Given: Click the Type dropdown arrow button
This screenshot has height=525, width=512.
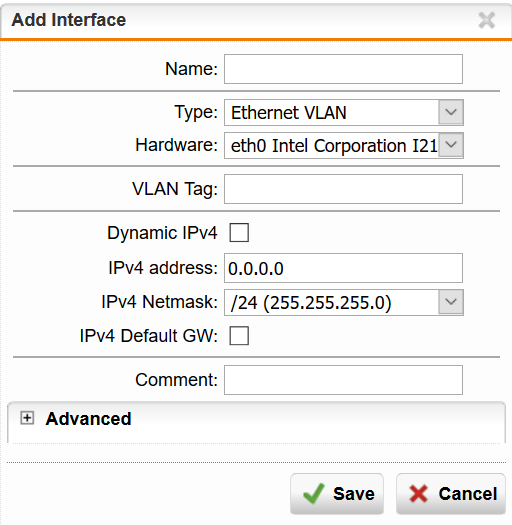Looking at the screenshot, I should coord(451,112).
